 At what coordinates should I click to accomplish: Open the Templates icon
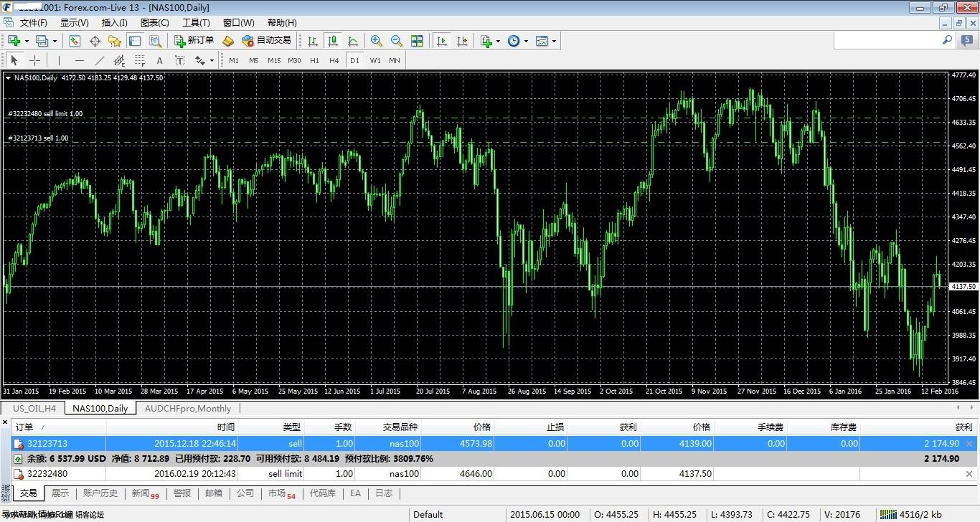[x=542, y=41]
